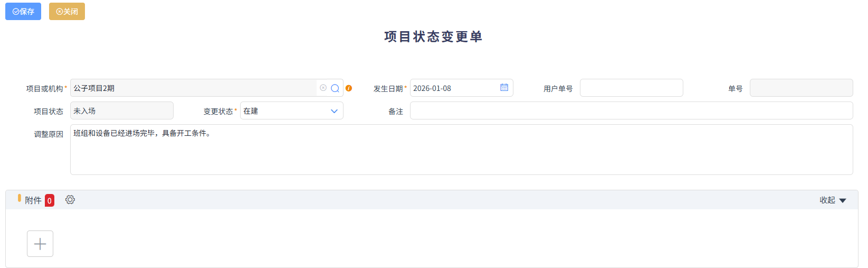Click the 项目状态 field showing 未入场

pyautogui.click(x=122, y=111)
